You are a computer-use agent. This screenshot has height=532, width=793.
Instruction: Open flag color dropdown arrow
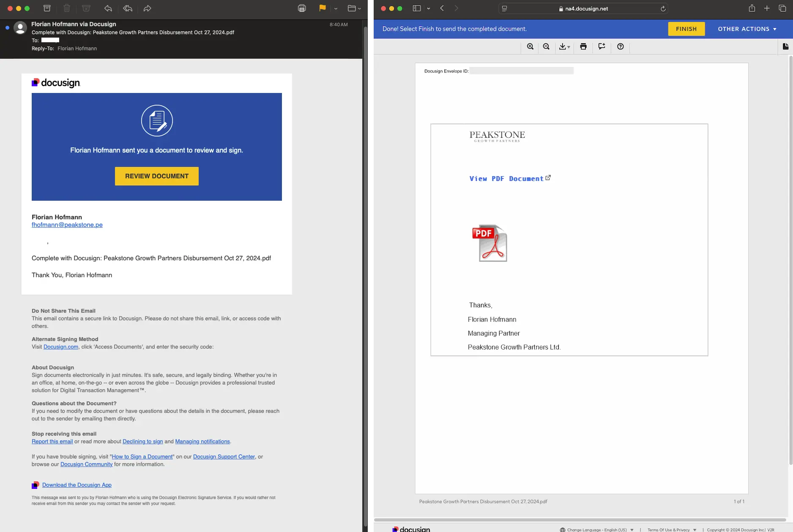pos(336,8)
